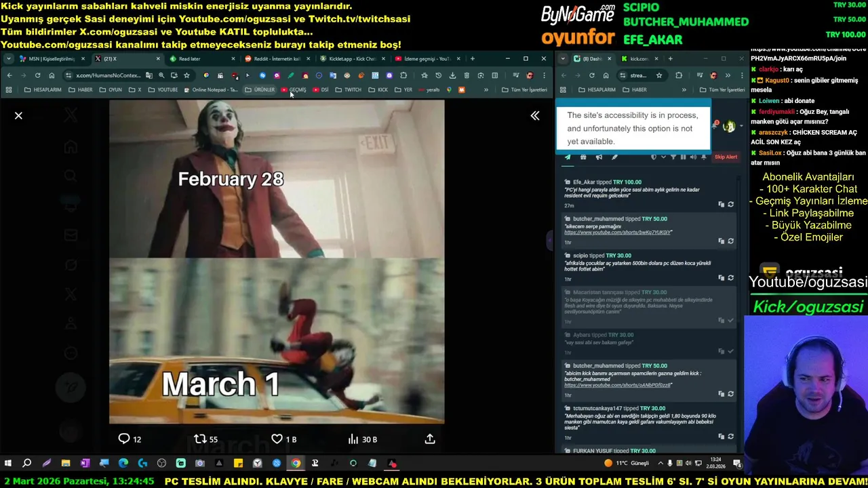
Task: Open the megaphone tab icon in dashboard
Action: 599,157
